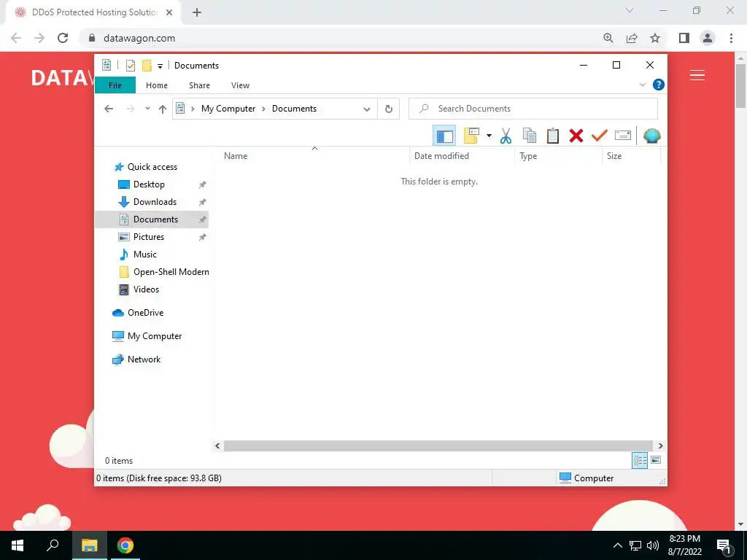Refresh the Documents folder view
Viewport: 747px width, 560px height.
[389, 109]
